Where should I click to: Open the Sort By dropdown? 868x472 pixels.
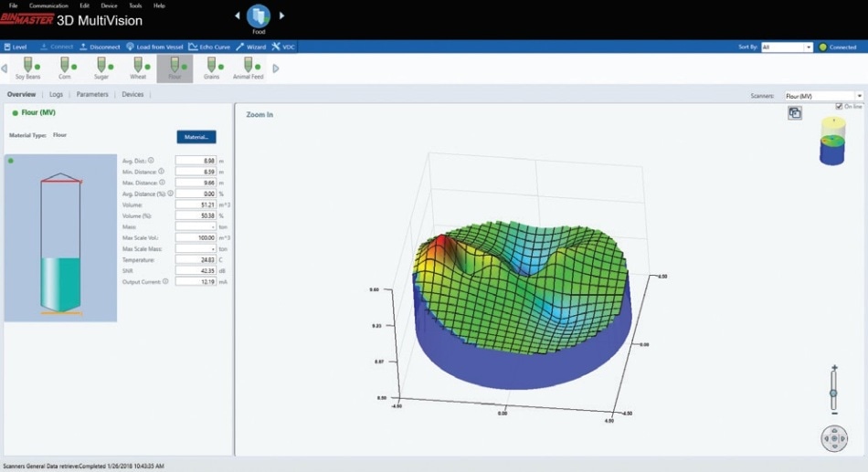click(x=787, y=47)
